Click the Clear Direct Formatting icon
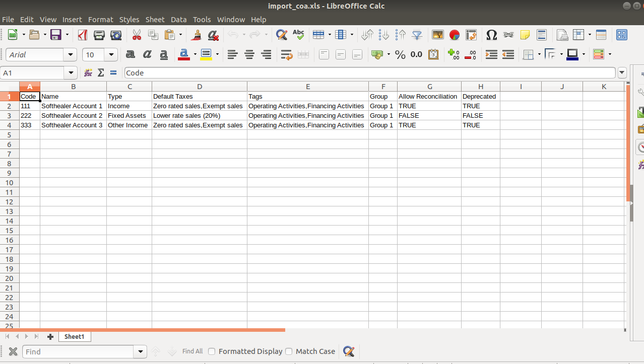 tap(213, 35)
